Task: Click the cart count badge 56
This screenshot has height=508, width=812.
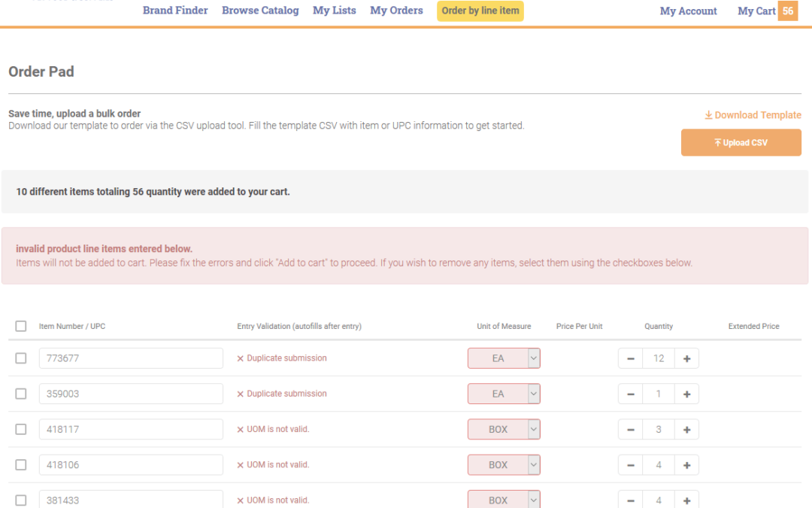Action: 788,11
